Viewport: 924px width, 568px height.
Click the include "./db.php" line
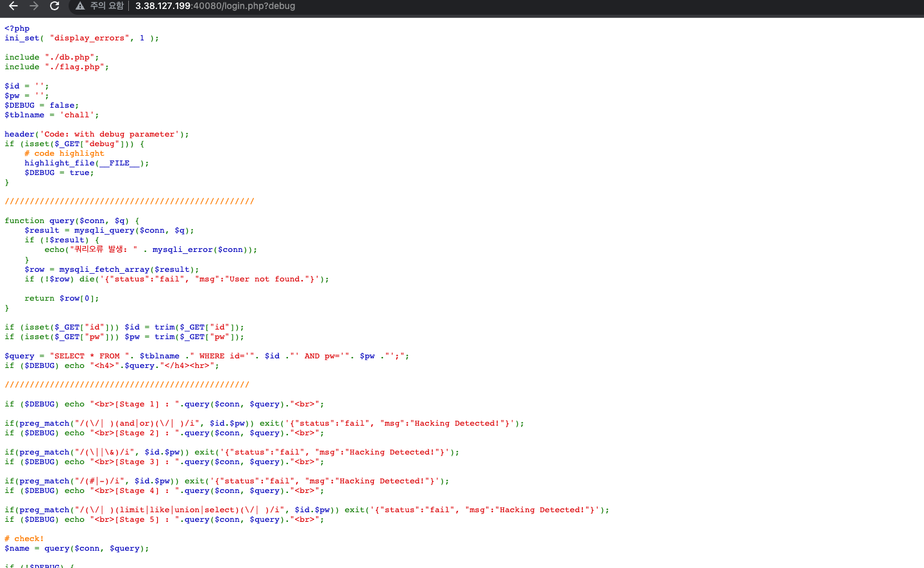(52, 57)
